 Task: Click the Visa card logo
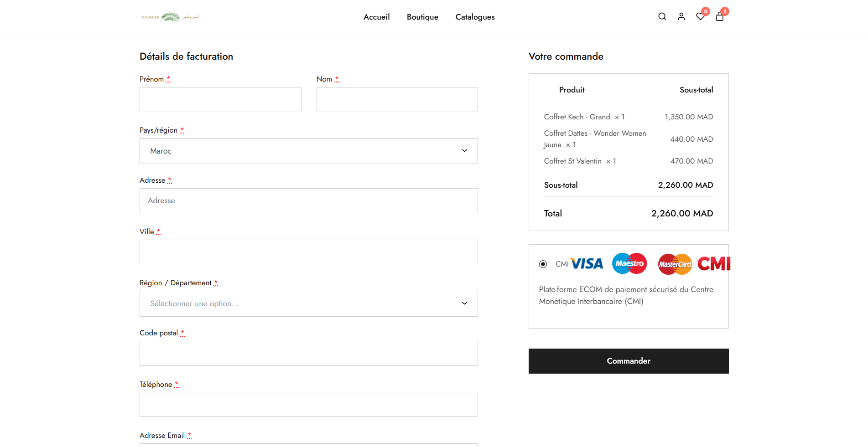tap(587, 264)
